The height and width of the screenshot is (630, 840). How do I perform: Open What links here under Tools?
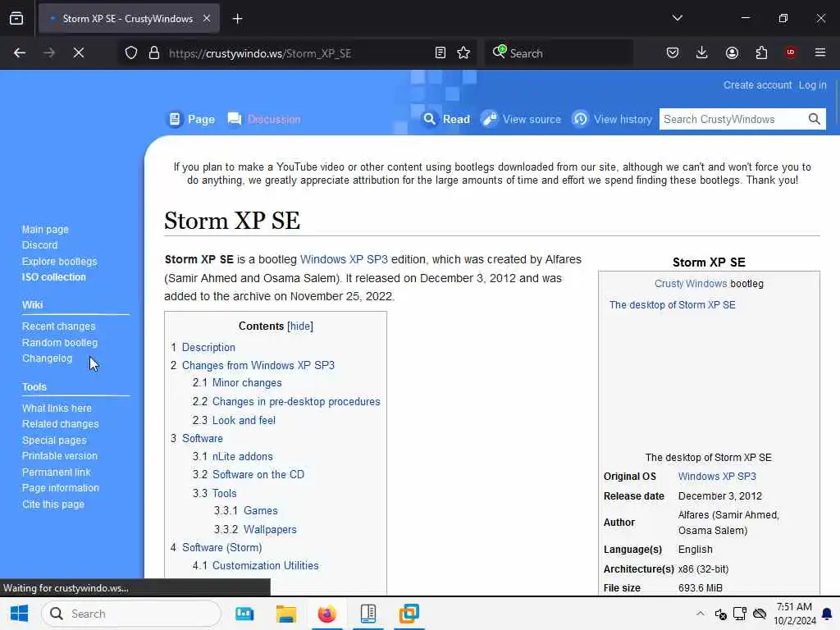57,409
